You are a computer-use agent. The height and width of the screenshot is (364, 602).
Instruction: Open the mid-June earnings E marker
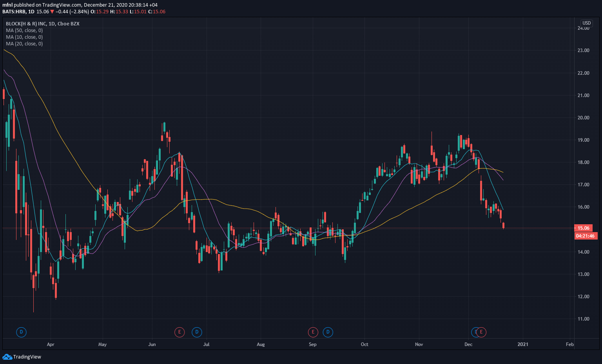[x=179, y=332]
